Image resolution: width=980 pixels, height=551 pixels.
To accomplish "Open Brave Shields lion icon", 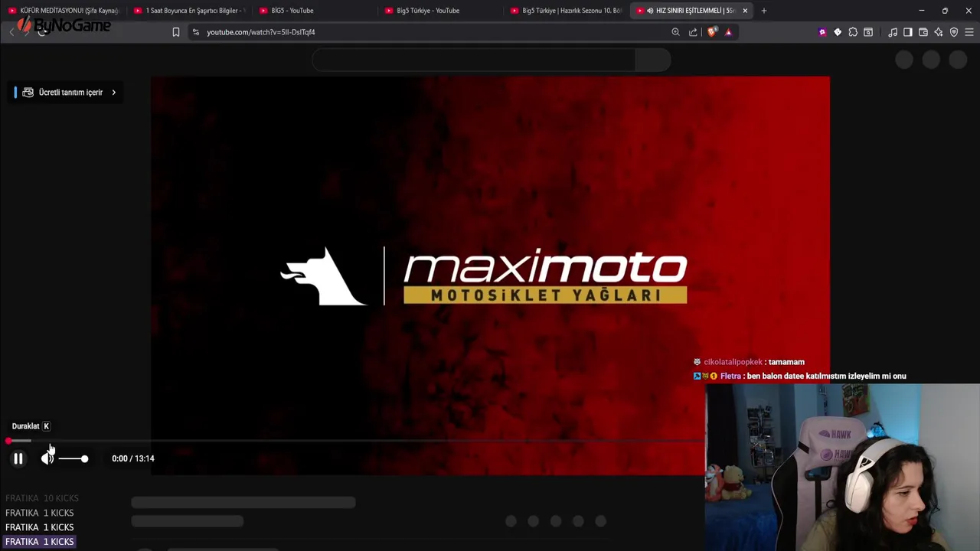I will tap(712, 32).
